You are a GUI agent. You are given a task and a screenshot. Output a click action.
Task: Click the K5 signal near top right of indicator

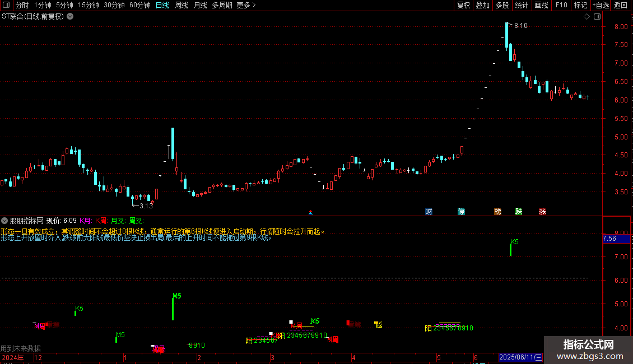pos(514,242)
